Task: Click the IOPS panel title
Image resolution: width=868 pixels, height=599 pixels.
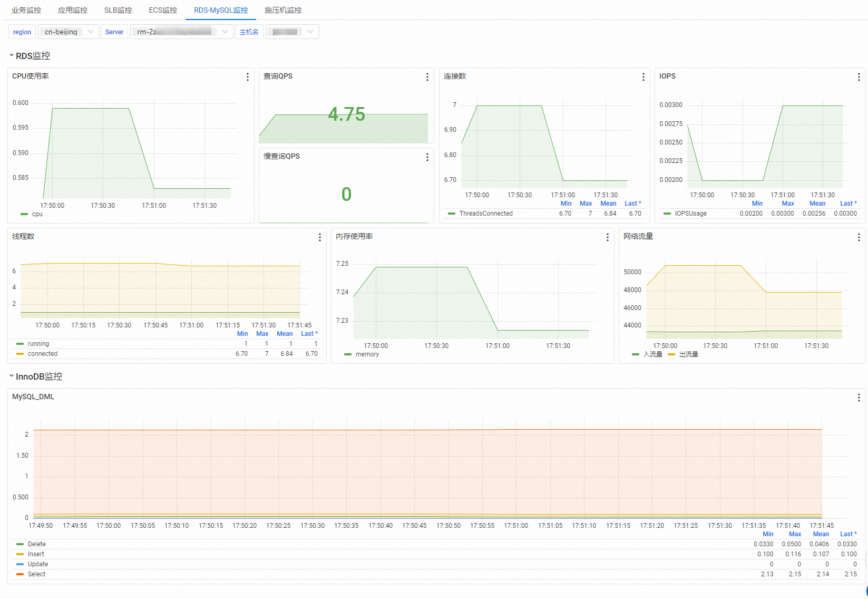Action: click(667, 76)
